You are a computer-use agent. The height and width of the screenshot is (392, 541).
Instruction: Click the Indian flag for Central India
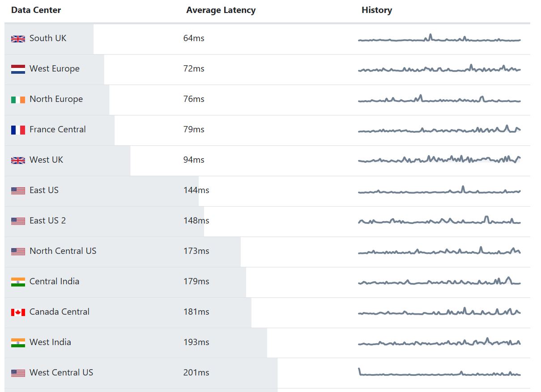(18, 282)
